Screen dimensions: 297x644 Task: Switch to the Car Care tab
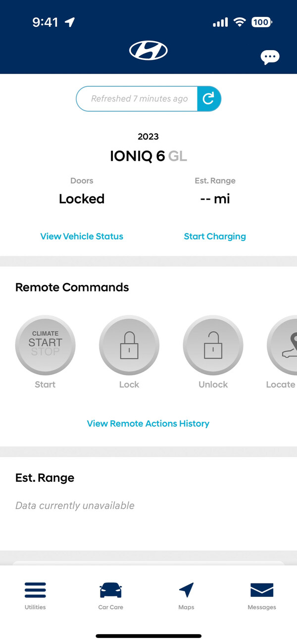click(x=110, y=595)
